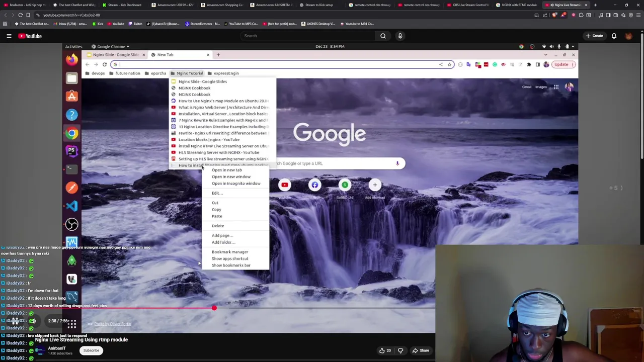
Task: Select Bookmark manager in the context menu
Action: coord(235,252)
